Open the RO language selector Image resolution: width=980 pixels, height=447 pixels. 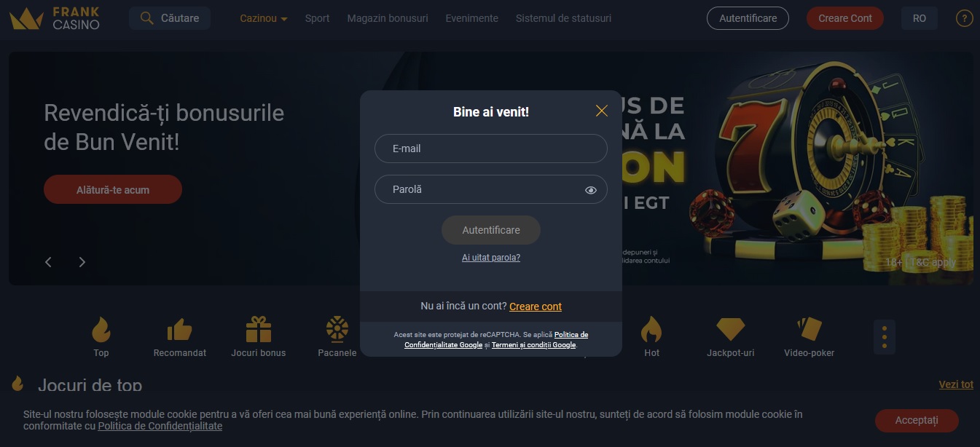pos(920,18)
